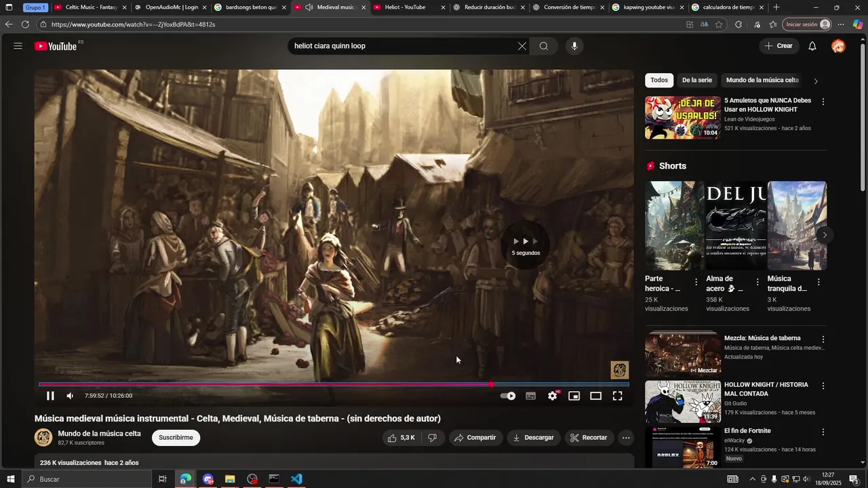Open Visual Studio Code from the taskbar
The height and width of the screenshot is (488, 868).
pos(296,479)
